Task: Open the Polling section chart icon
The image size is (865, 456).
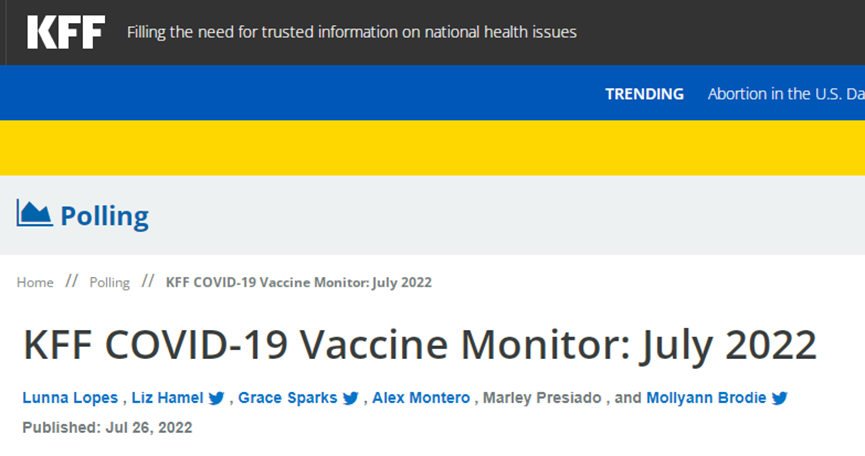Action: (34, 213)
